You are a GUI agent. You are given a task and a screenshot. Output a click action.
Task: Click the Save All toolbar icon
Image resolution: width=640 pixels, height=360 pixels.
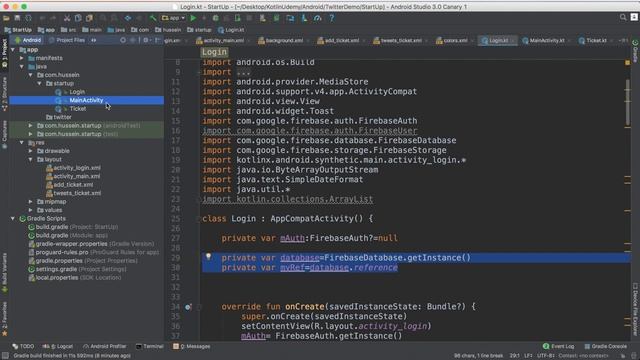pyautogui.click(x=17, y=18)
